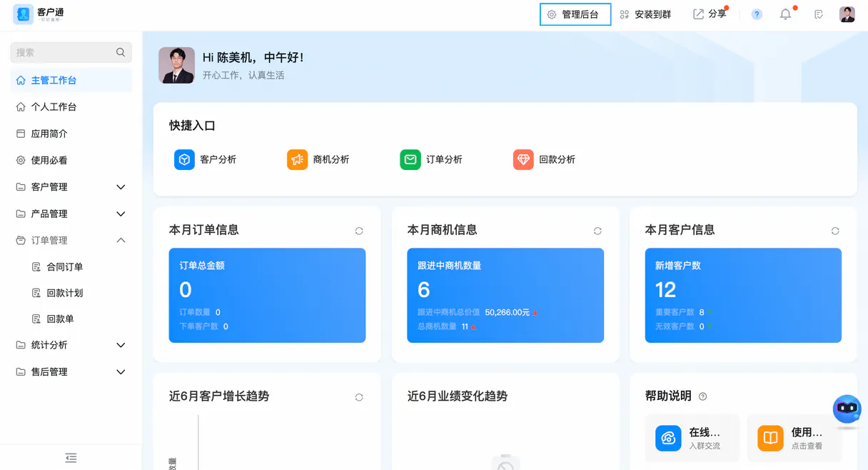The image size is (868, 470).
Task: Click 安装到群 in top bar
Action: 645,14
